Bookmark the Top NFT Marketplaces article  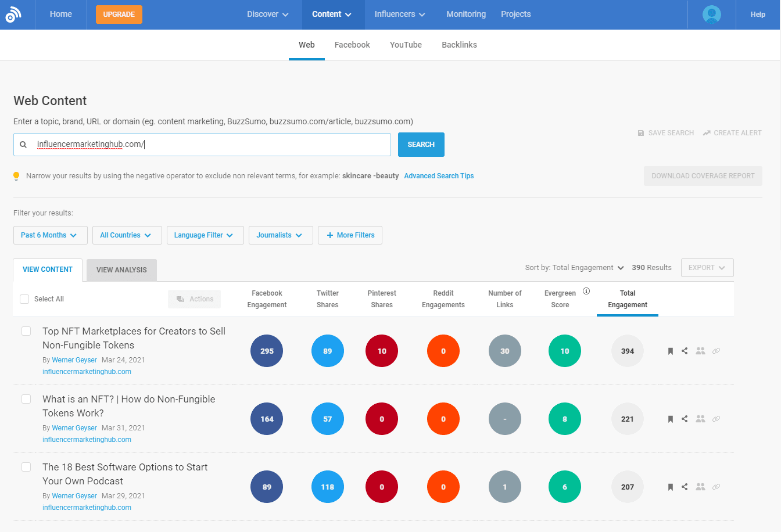670,351
